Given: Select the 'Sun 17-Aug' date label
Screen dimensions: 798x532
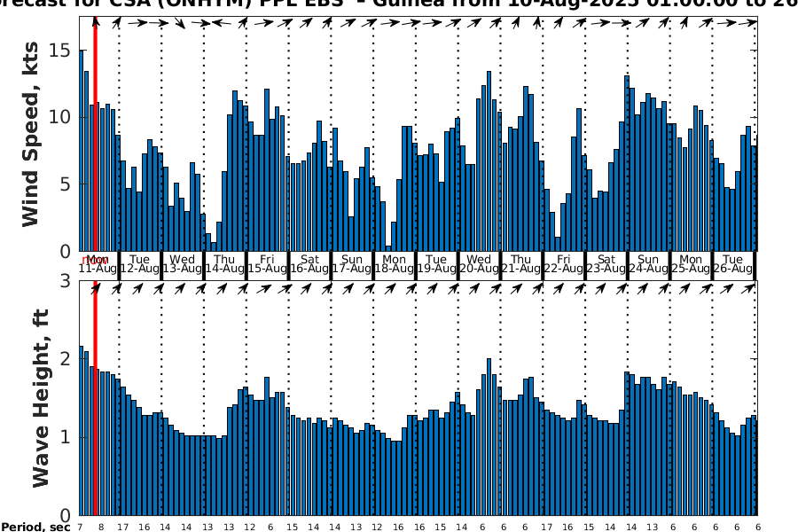Looking at the screenshot, I should pyautogui.click(x=352, y=263).
